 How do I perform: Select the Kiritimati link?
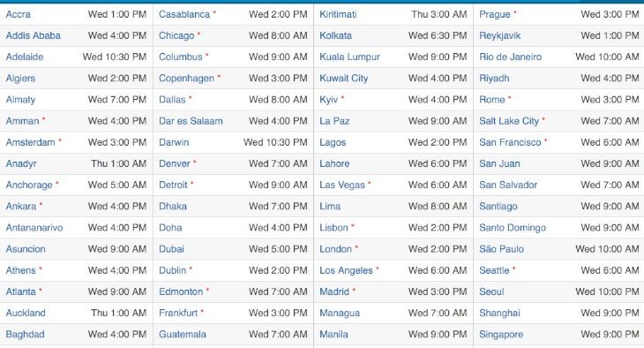coord(338,14)
